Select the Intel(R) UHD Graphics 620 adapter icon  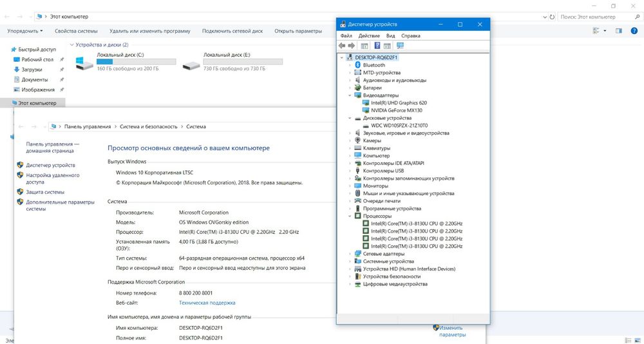pos(366,102)
